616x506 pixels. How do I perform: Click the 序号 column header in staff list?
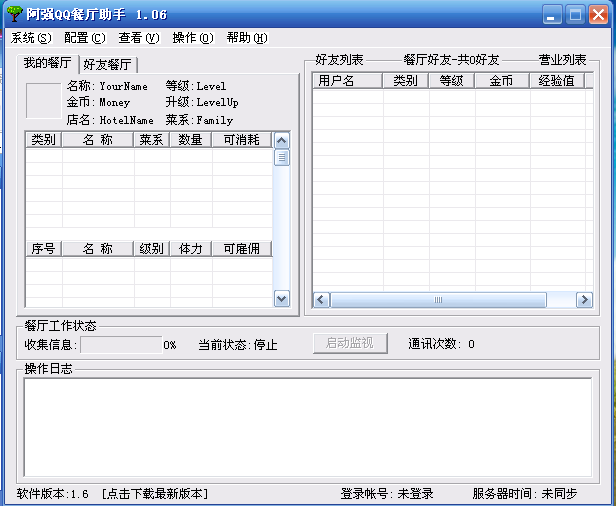[x=44, y=249]
